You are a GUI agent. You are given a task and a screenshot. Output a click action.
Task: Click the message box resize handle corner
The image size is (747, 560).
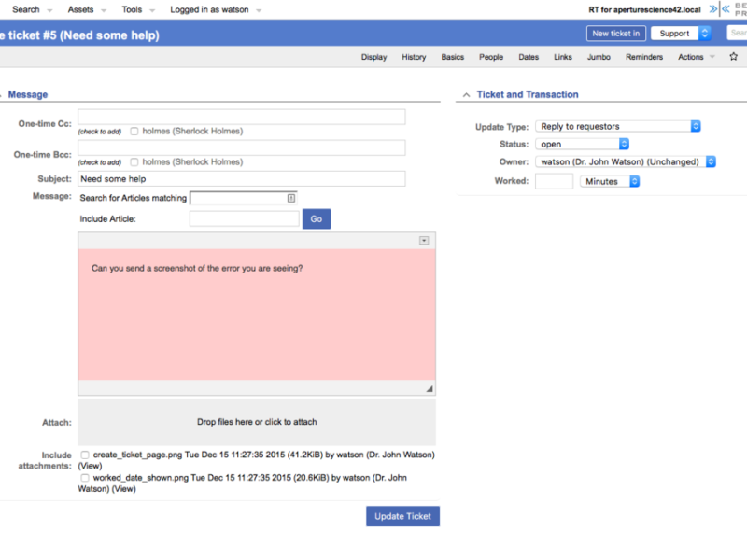(x=430, y=388)
